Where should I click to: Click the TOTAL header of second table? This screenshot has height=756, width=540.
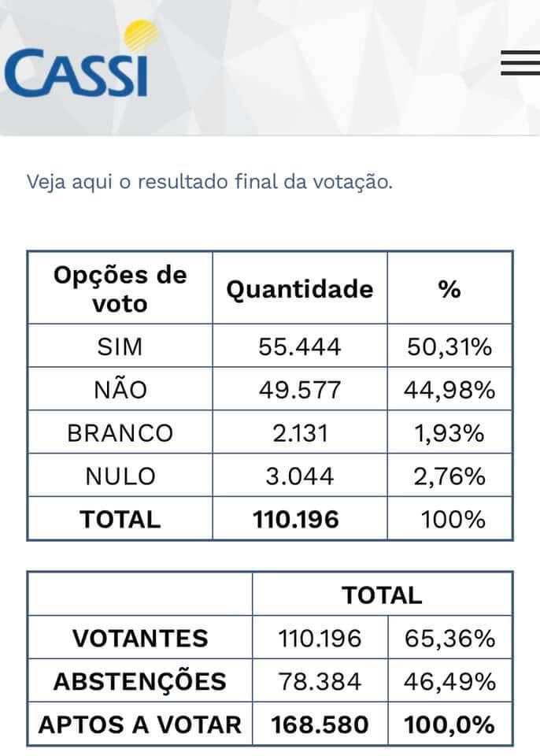point(383,595)
